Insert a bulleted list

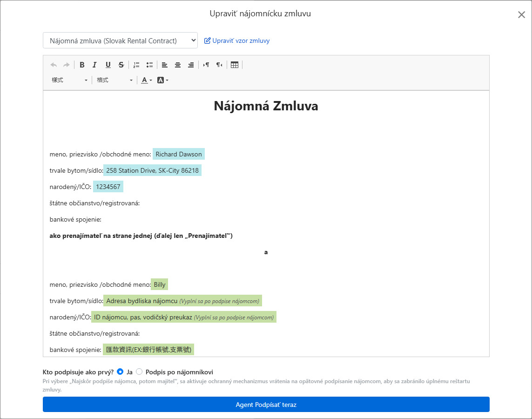coord(149,65)
